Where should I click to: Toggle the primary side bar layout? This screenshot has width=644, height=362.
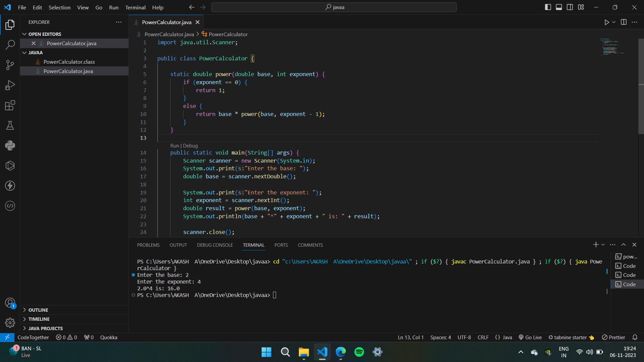pyautogui.click(x=548, y=7)
